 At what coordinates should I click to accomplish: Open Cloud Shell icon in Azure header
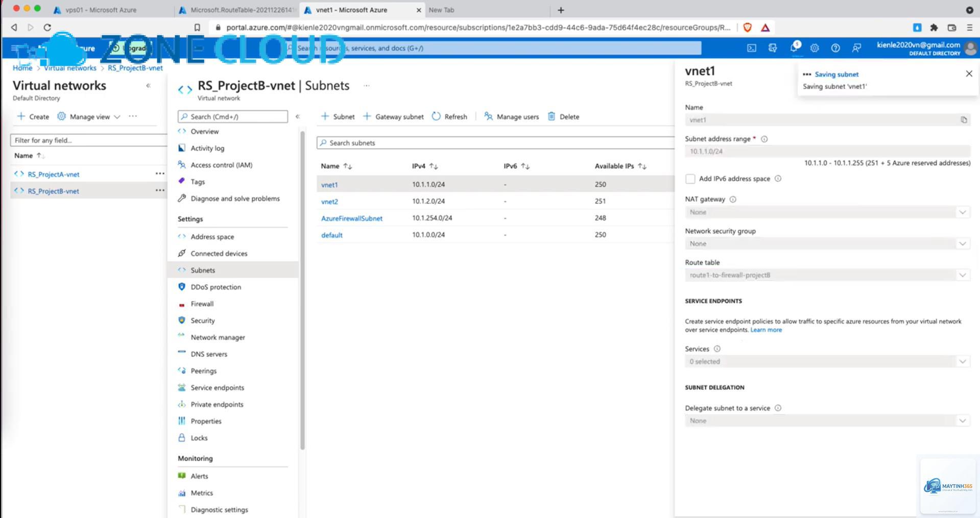[751, 48]
